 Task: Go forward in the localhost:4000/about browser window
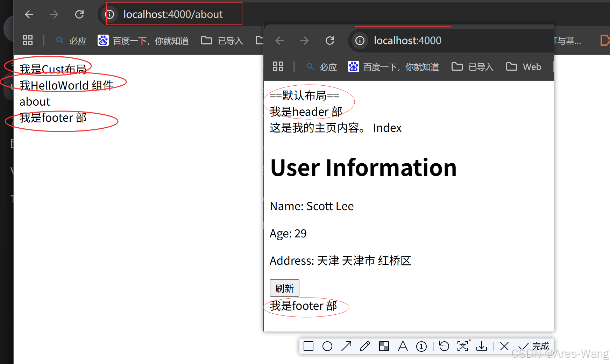point(54,14)
